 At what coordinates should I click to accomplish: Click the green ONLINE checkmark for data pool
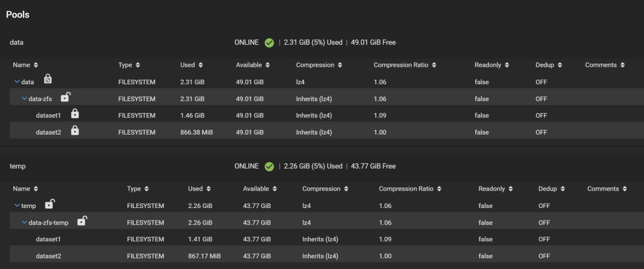[x=269, y=43]
